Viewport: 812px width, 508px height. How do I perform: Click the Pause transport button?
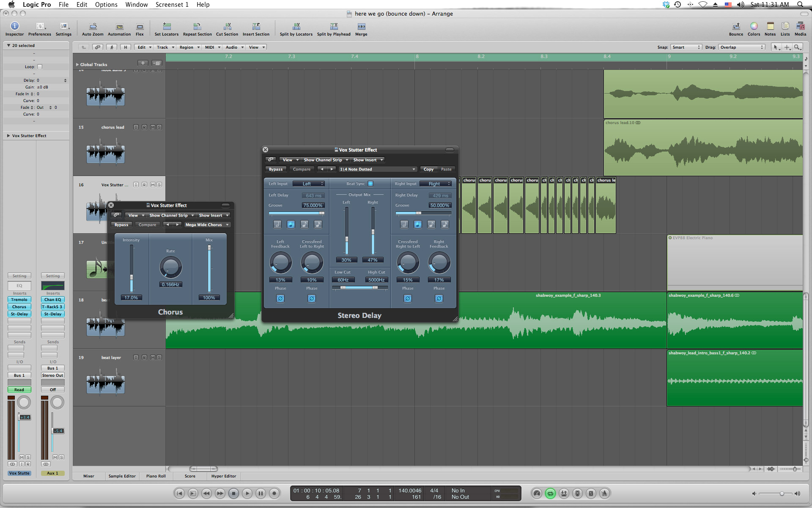[x=261, y=493]
